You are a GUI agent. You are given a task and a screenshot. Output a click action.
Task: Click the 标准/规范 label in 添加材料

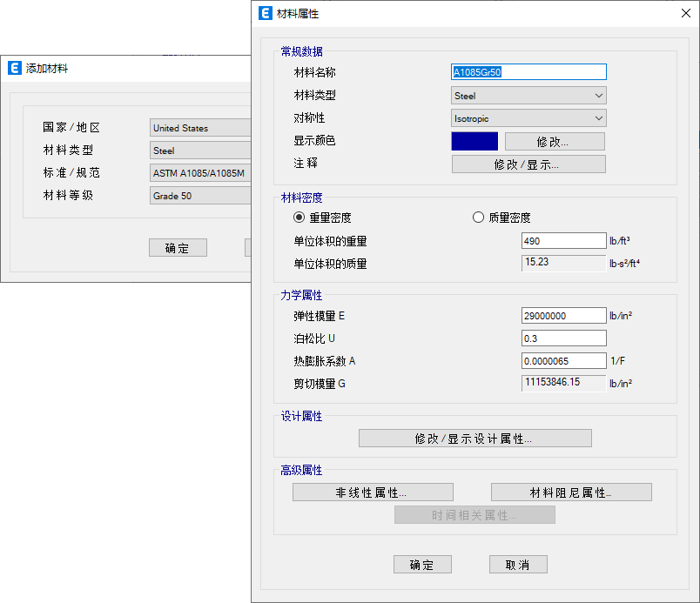pos(71,172)
